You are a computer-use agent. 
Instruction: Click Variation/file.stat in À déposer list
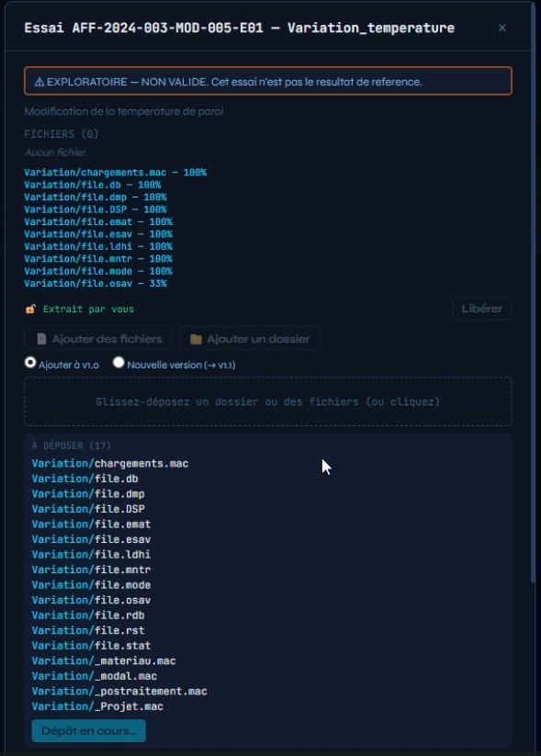pyautogui.click(x=92, y=646)
